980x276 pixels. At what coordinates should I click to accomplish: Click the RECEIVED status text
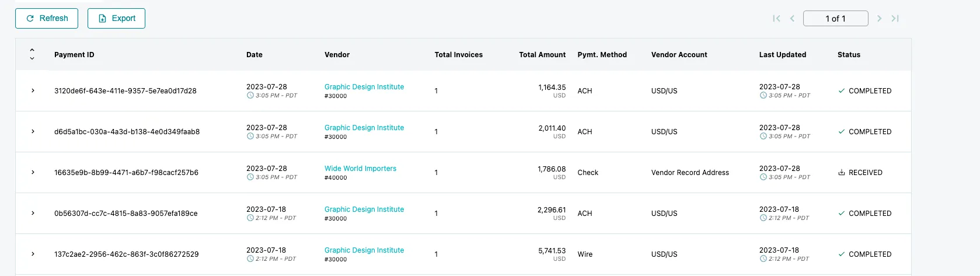(x=866, y=173)
